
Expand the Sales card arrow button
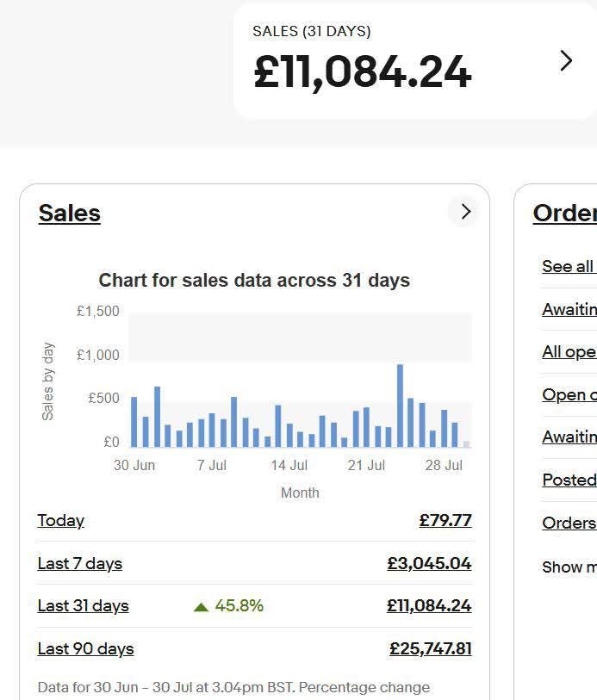click(x=465, y=212)
